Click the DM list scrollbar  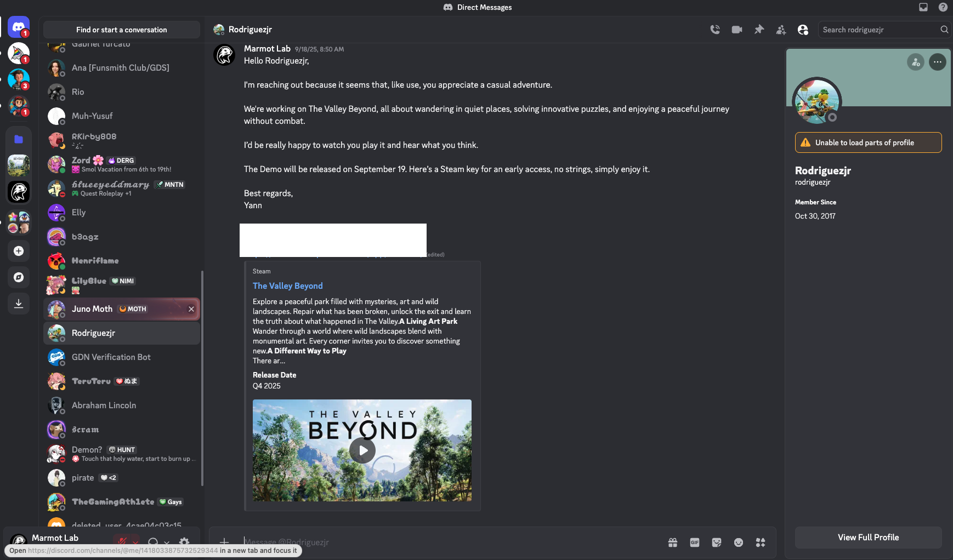(202, 378)
